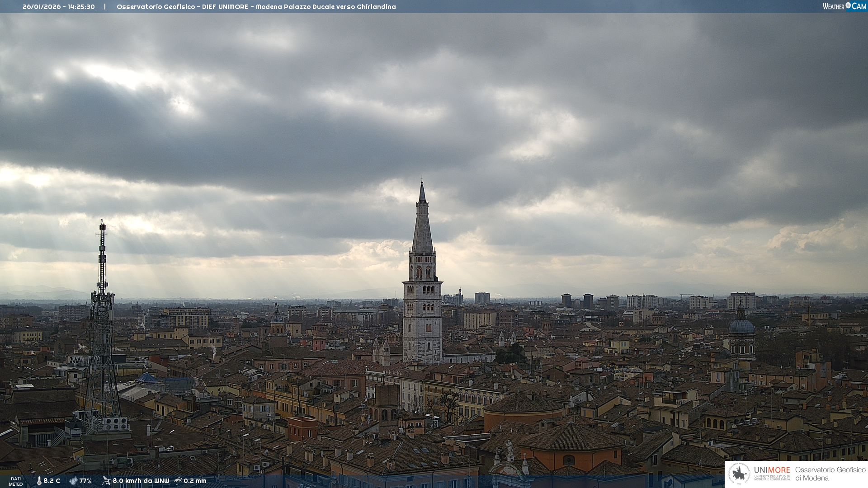The width and height of the screenshot is (868, 488).
Task: Click the UNIMORE university crest emblem
Action: [x=739, y=474]
